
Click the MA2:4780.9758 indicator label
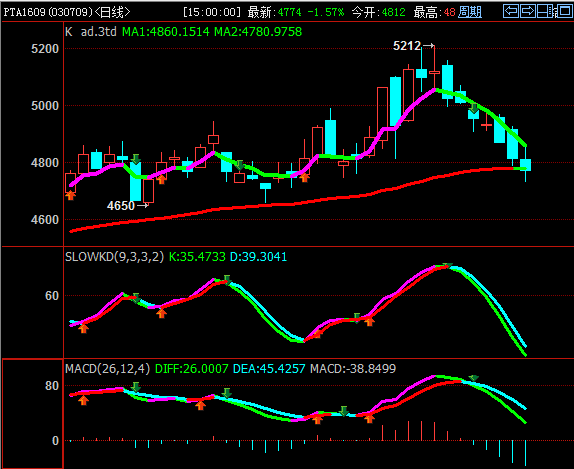click(x=258, y=32)
